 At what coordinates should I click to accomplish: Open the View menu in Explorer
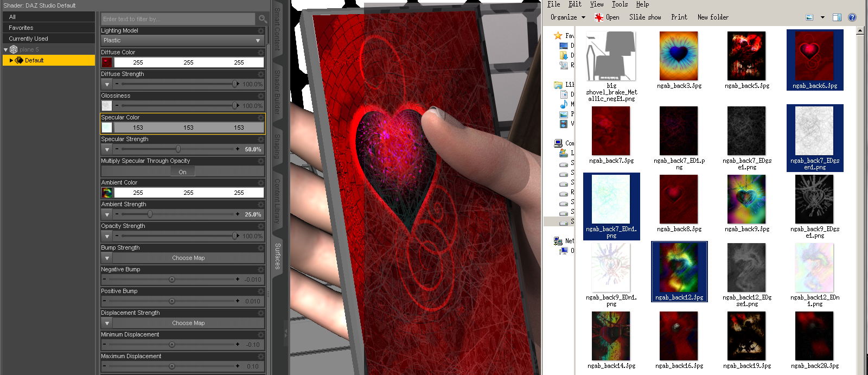(x=597, y=4)
